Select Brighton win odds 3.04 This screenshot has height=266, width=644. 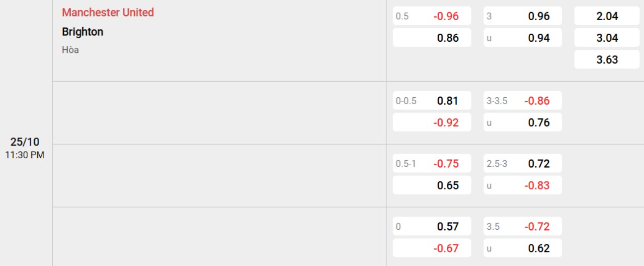pos(607,38)
